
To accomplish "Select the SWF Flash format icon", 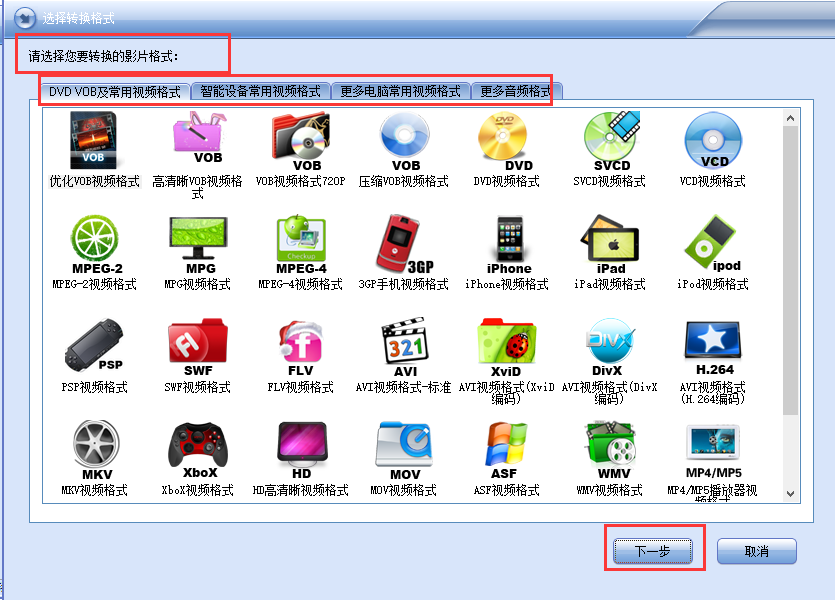I will [198, 347].
